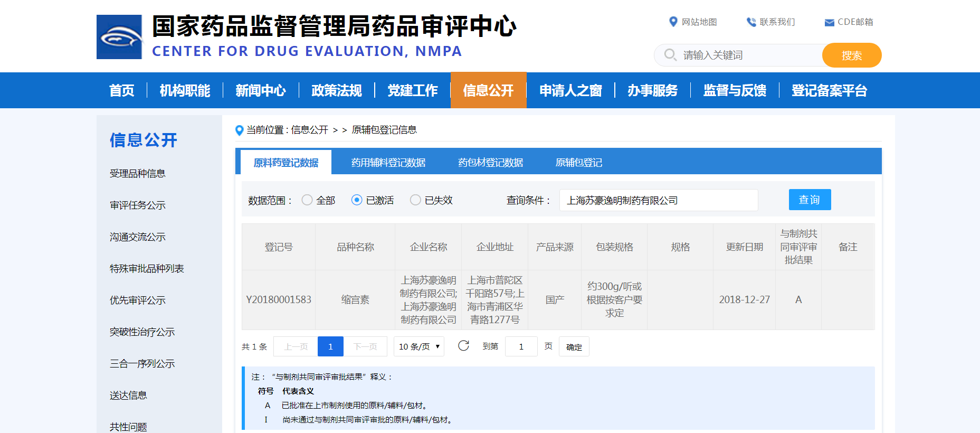Image resolution: width=980 pixels, height=433 pixels.
Task: Click the page number jump input field
Action: 521,346
